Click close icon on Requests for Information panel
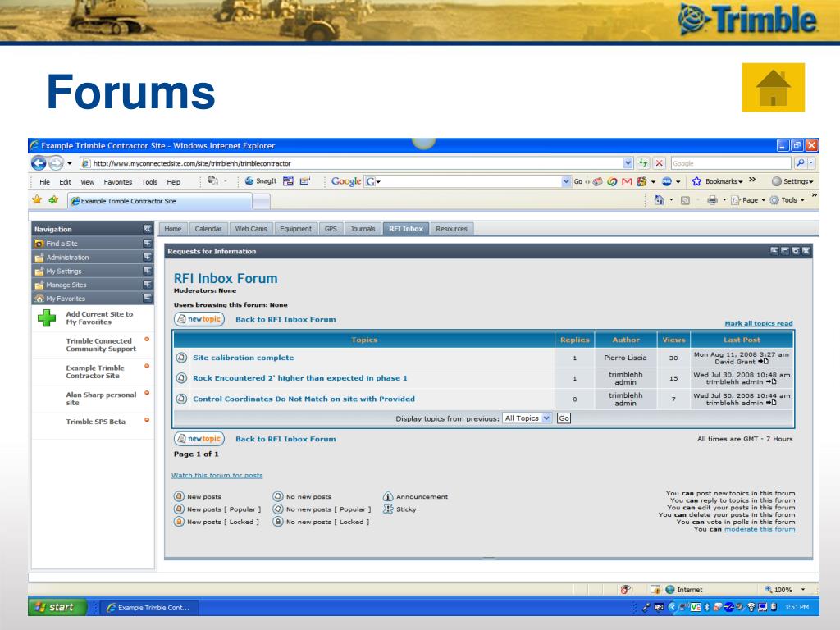840x630 pixels. click(x=806, y=251)
